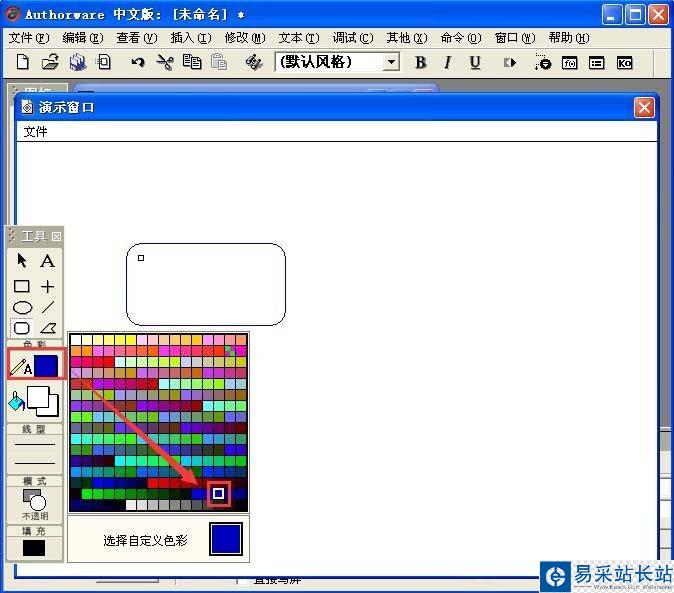Open the 插入(I) menu
Screen dimensions: 674x593
tap(191, 38)
